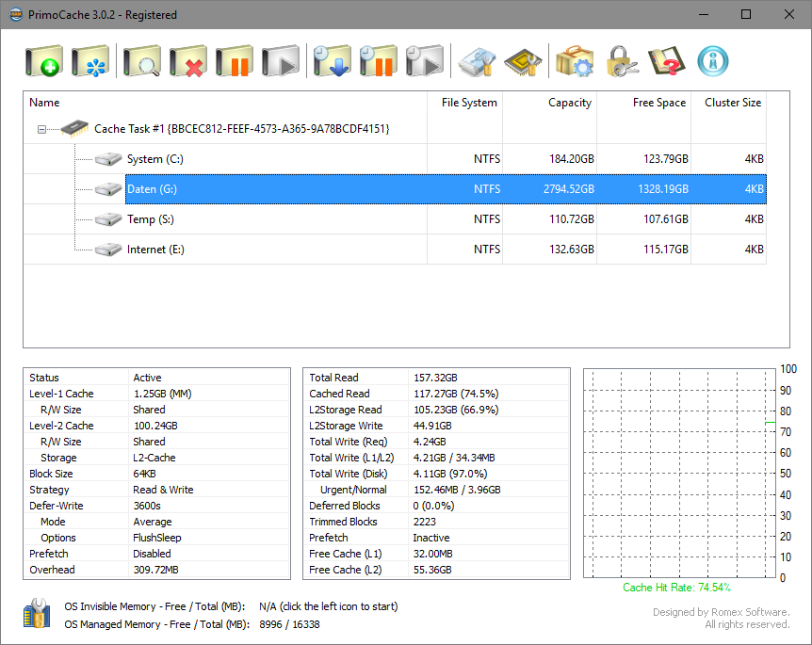Click the PrimoCache title bar app icon
The height and width of the screenshot is (645, 812).
pyautogui.click(x=16, y=14)
